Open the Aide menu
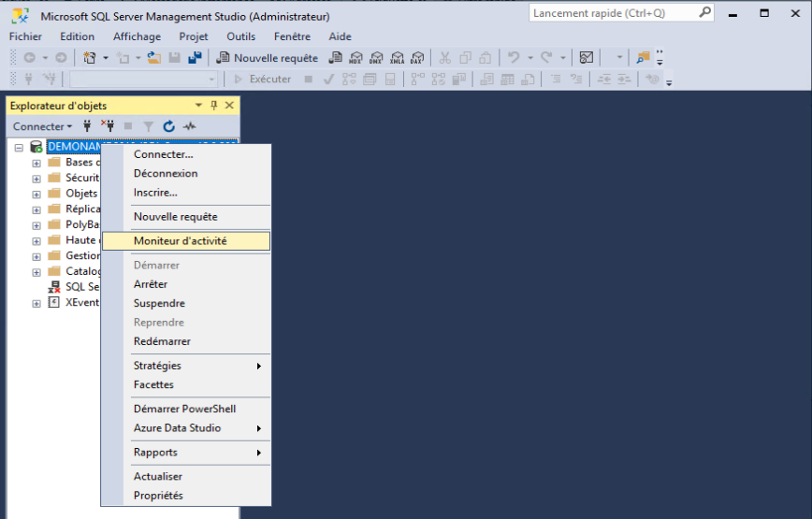Screen dimensions: 812x519 (x=341, y=36)
